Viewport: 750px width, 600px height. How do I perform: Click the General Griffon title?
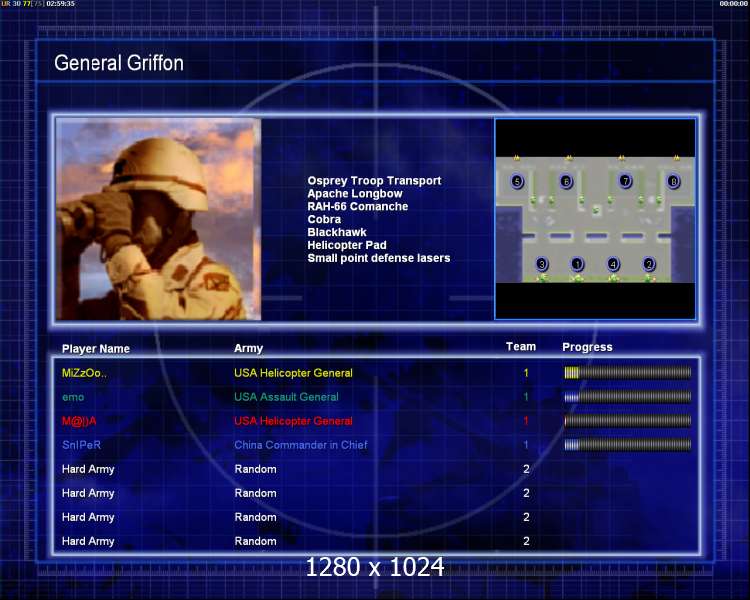tap(119, 63)
